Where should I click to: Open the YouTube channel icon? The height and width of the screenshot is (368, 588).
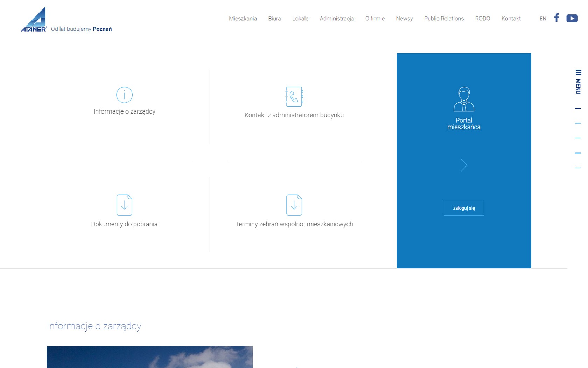pos(572,18)
